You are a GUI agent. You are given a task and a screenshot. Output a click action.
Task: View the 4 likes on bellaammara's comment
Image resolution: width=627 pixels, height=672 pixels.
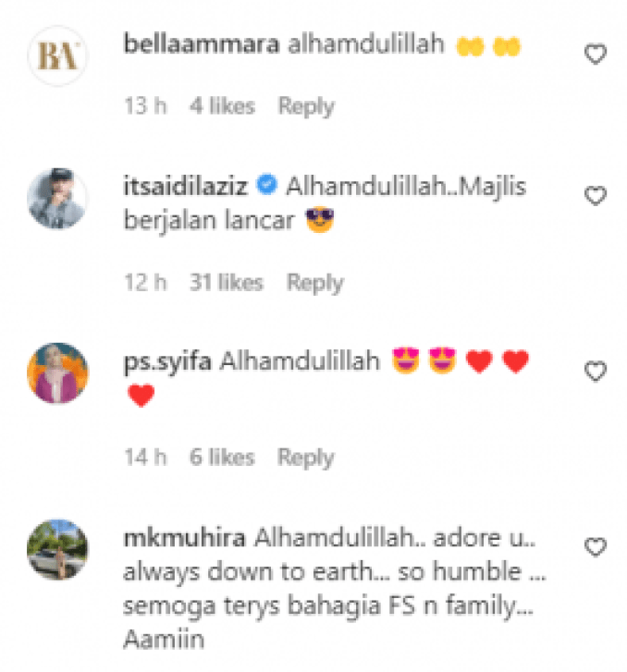coord(223,106)
